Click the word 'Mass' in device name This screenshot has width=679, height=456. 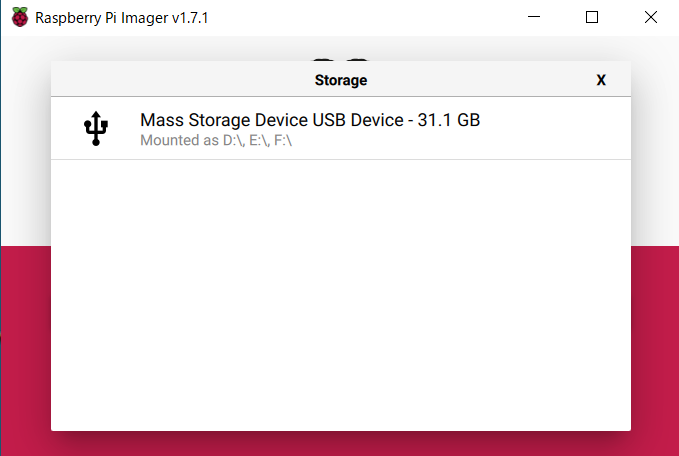(162, 120)
